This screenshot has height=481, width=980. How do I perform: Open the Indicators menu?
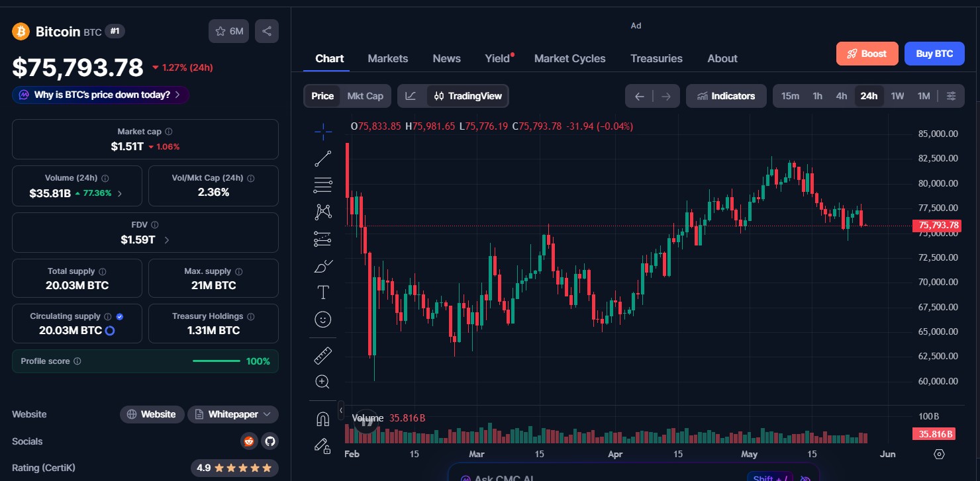pos(726,96)
